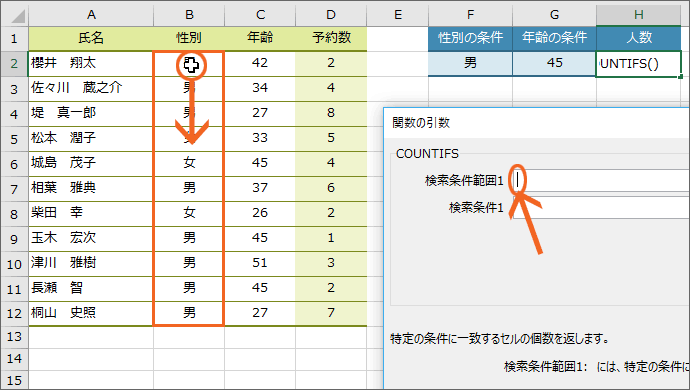Select column B header

pos(189,15)
